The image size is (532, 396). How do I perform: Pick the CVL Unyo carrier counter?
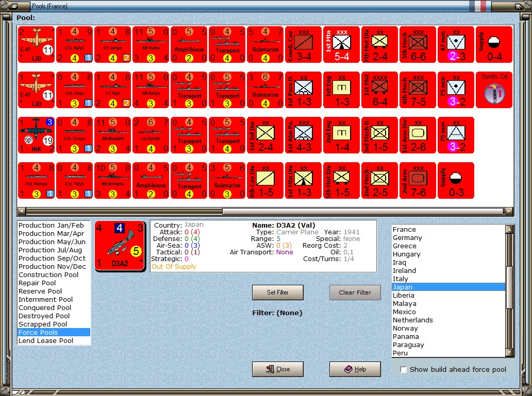[x=74, y=90]
